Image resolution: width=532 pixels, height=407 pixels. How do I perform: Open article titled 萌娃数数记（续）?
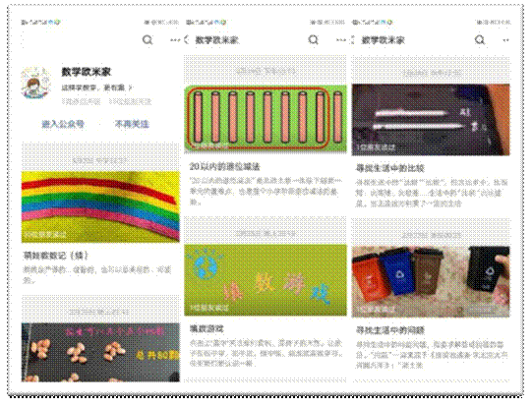[x=56, y=256]
